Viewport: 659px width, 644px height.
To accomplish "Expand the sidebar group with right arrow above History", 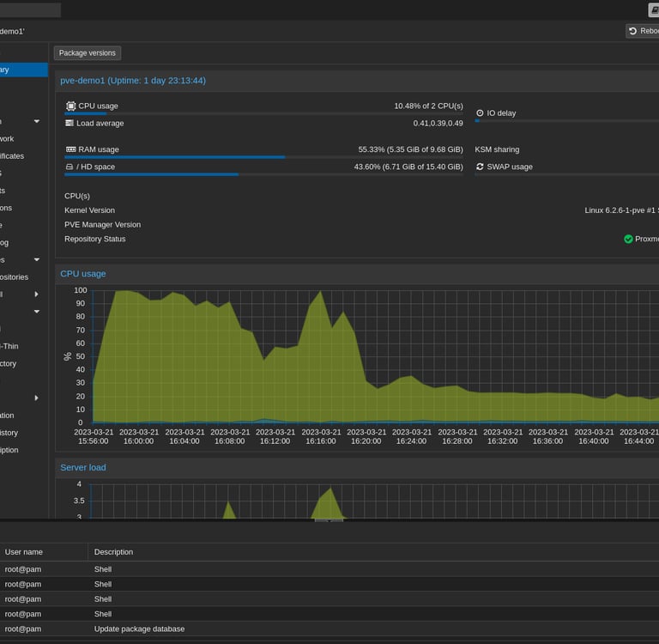I will [x=37, y=398].
